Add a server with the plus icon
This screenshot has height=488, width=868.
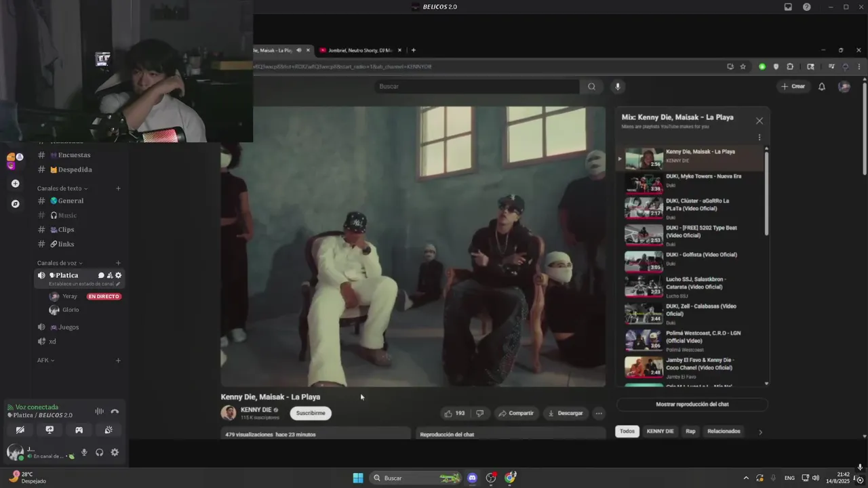pyautogui.click(x=15, y=183)
